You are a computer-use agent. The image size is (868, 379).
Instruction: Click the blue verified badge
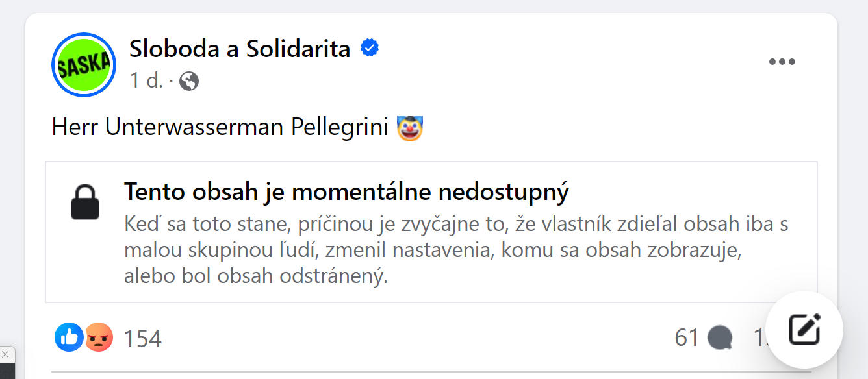pyautogui.click(x=370, y=48)
